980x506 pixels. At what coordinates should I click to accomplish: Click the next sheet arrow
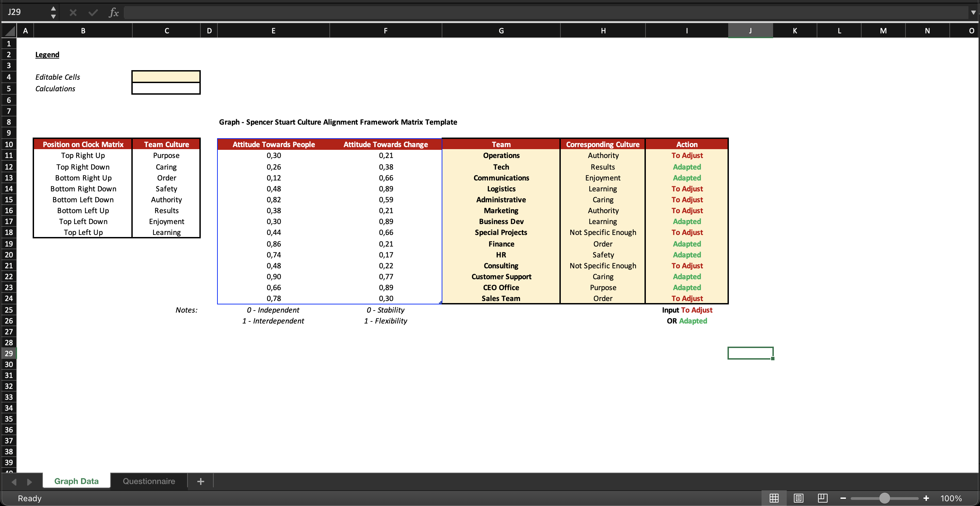pos(29,481)
